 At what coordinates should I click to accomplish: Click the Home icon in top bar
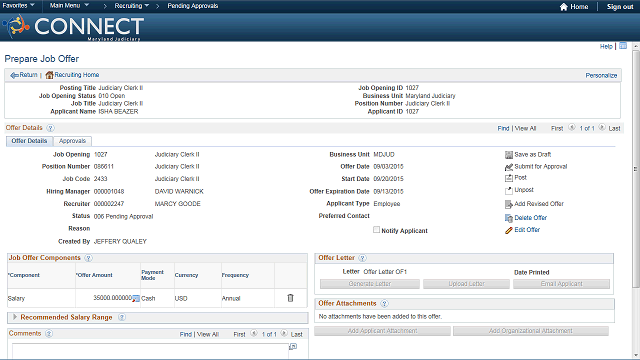[564, 7]
